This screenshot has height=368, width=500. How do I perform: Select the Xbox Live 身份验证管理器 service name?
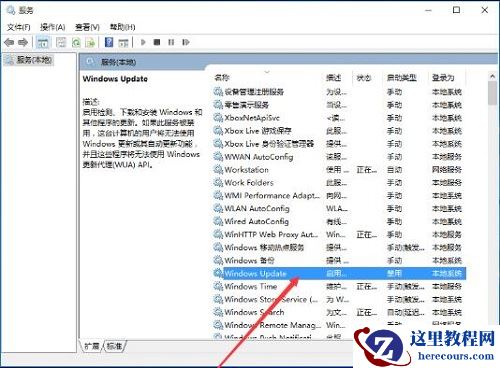tap(269, 144)
